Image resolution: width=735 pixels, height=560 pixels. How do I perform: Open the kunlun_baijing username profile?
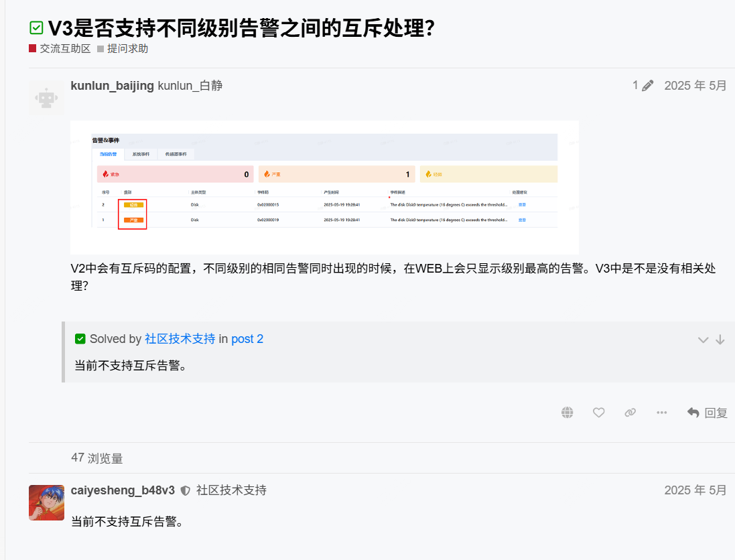(x=112, y=86)
